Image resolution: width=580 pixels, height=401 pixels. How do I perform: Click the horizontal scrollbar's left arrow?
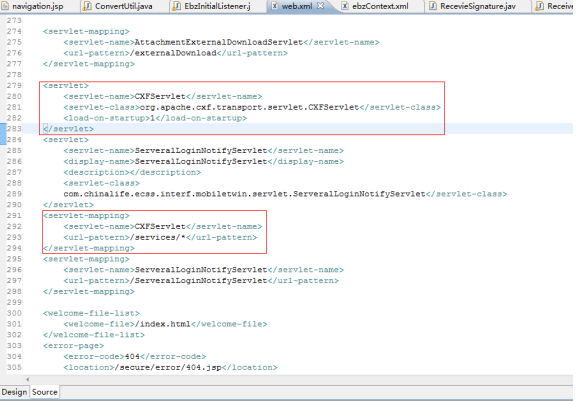(27, 379)
